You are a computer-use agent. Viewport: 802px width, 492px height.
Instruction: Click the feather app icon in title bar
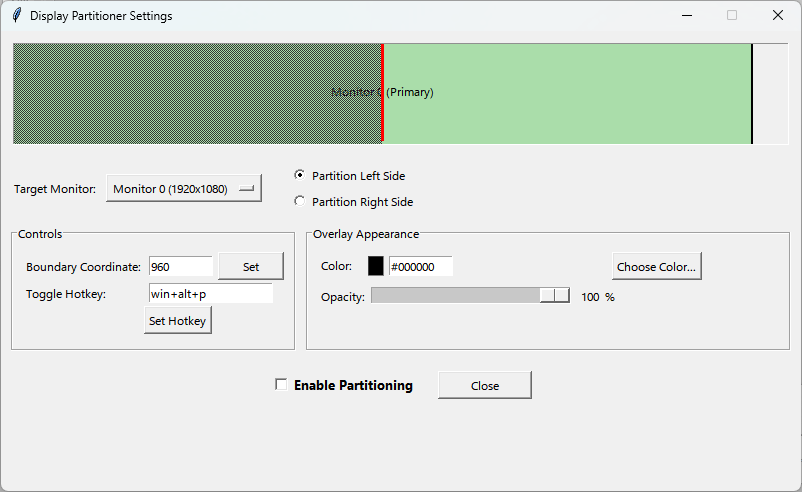[x=16, y=15]
